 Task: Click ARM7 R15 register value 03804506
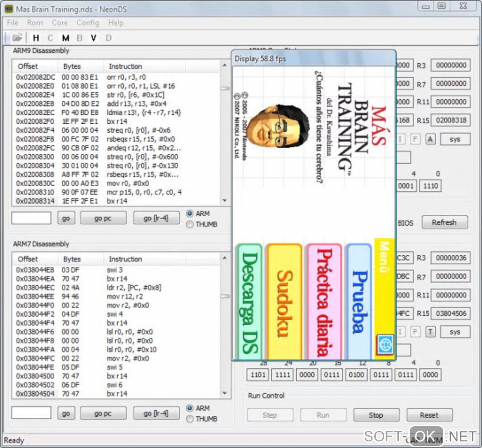(x=451, y=313)
